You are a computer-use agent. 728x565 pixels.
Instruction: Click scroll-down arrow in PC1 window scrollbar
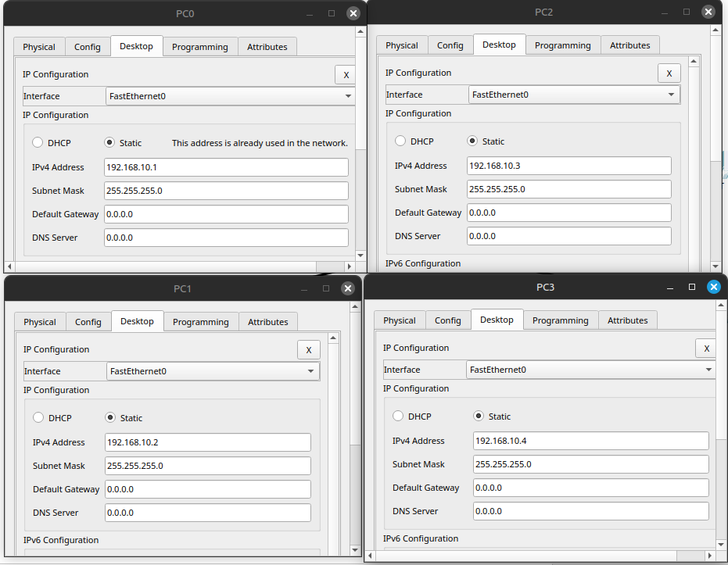coord(355,550)
